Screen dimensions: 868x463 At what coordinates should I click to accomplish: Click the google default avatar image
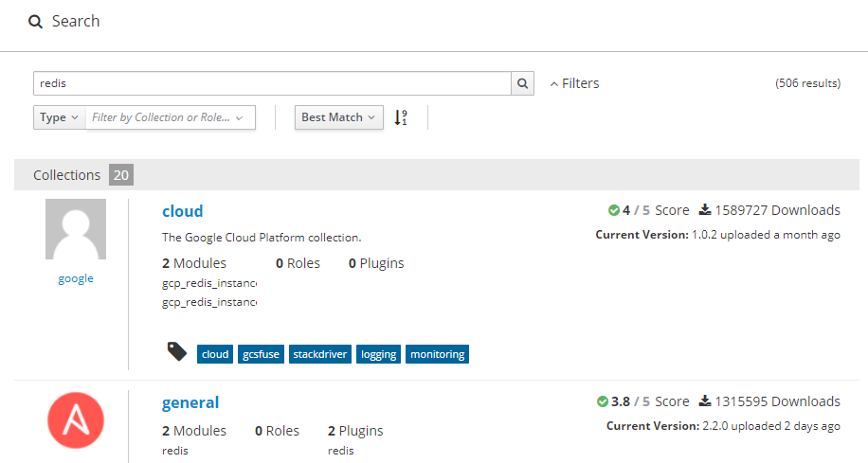76,229
